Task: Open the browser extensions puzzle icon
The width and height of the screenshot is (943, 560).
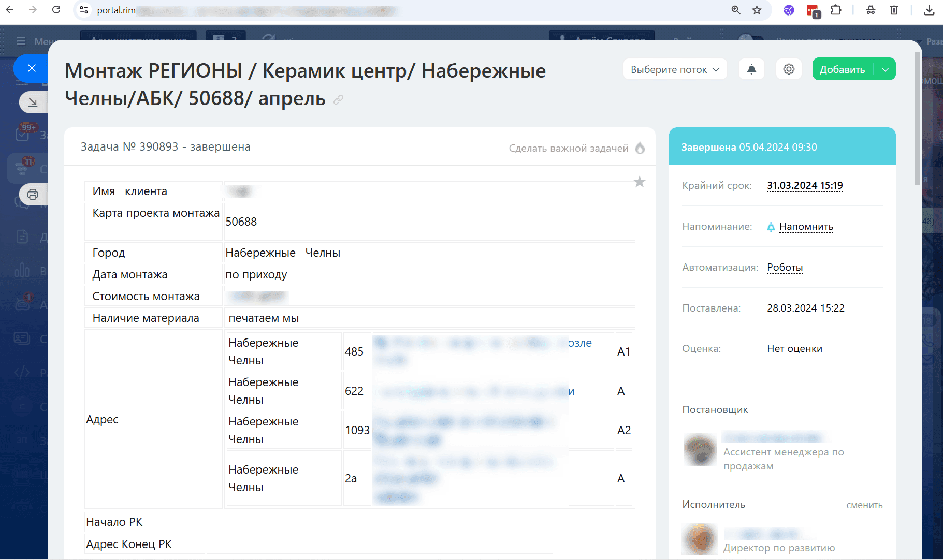Action: pos(836,10)
